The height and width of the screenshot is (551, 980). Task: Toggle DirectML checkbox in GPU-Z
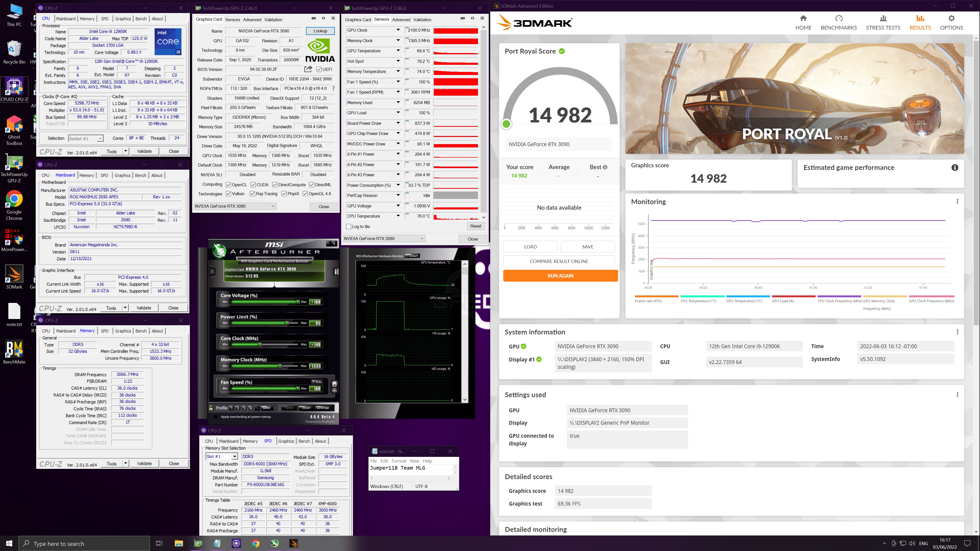[x=312, y=185]
